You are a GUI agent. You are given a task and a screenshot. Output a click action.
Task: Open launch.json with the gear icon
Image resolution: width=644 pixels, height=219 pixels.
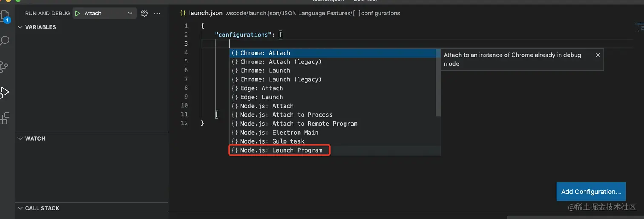[x=144, y=13]
